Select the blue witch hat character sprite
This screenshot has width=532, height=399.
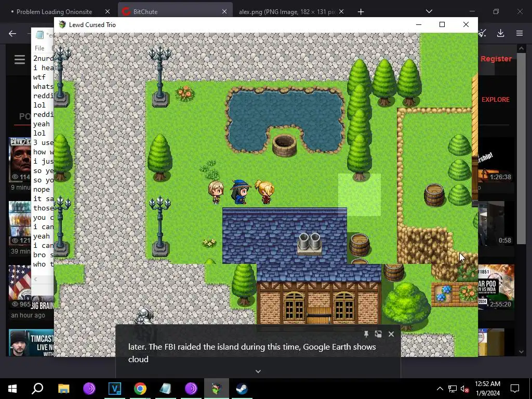240,192
